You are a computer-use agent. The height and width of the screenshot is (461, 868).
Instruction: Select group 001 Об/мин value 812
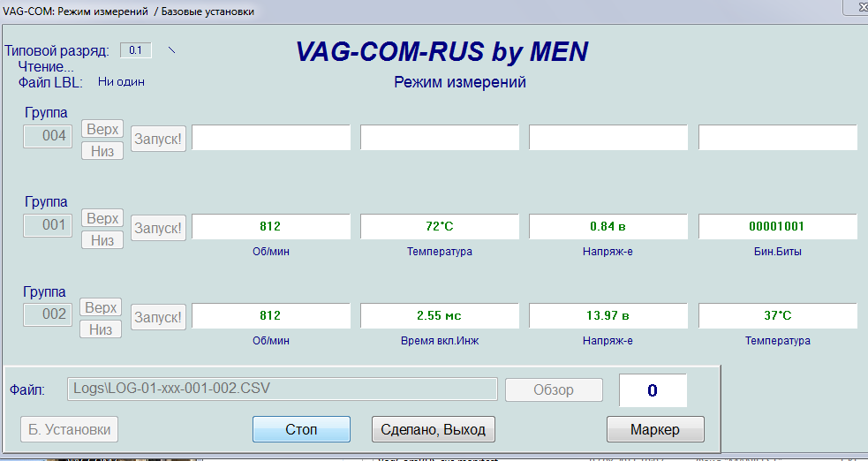271,226
